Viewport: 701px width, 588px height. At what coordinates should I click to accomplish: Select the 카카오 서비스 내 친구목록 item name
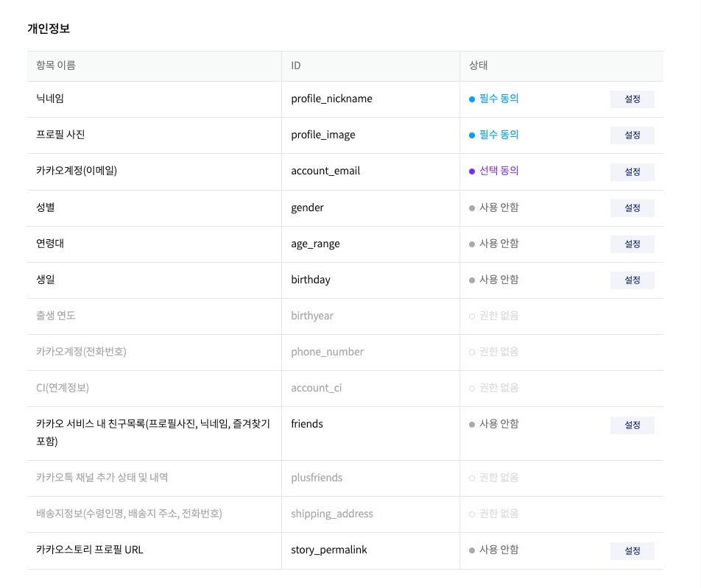(x=153, y=433)
